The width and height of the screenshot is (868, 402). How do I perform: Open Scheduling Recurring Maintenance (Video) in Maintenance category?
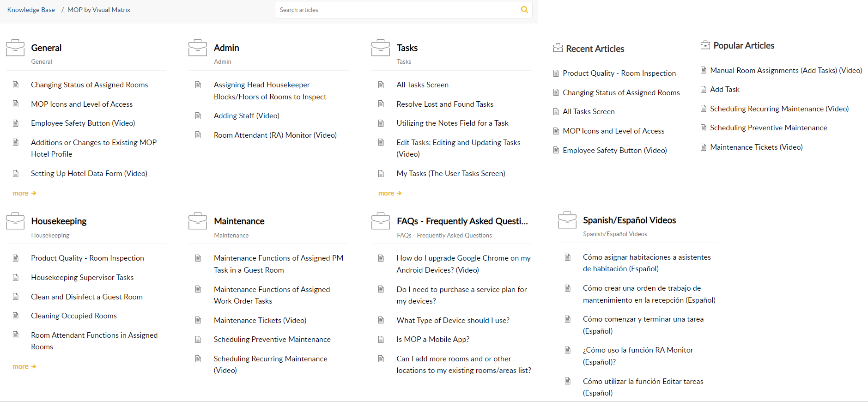[x=271, y=364]
